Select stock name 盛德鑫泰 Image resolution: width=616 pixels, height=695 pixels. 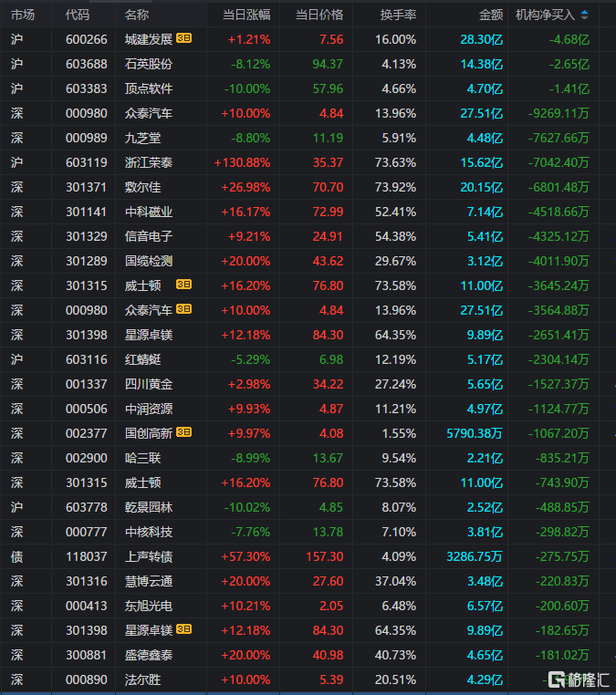[x=149, y=655]
